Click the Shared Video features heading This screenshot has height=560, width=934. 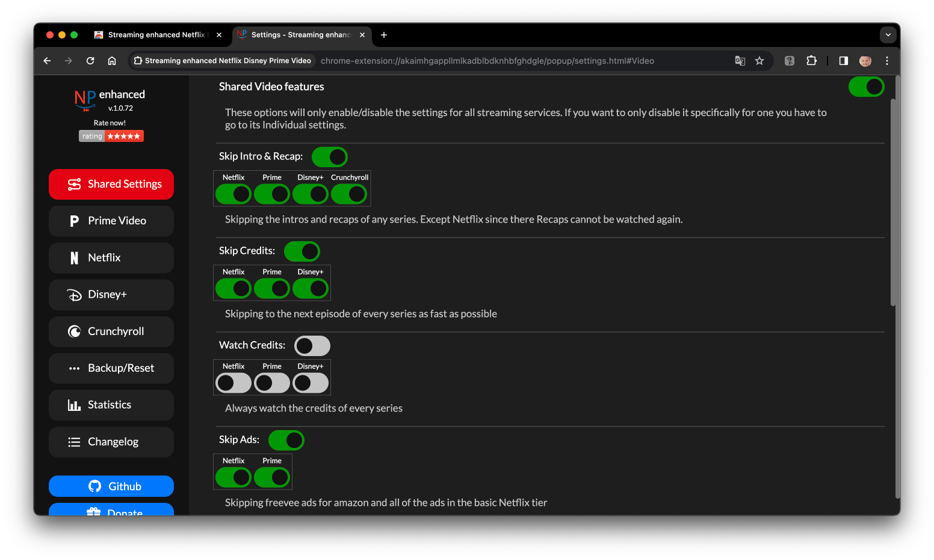click(x=271, y=87)
